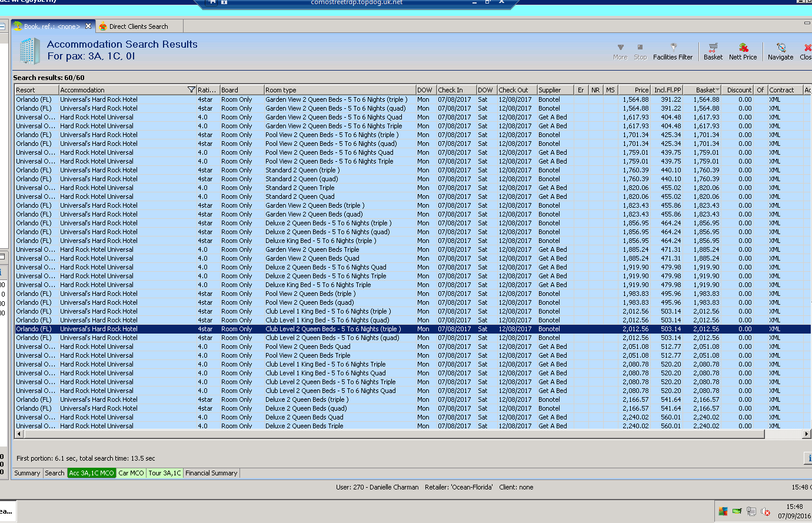Viewport: 812px width, 523px height.
Task: Click the 'Search results: 60/60' label
Action: [49, 78]
